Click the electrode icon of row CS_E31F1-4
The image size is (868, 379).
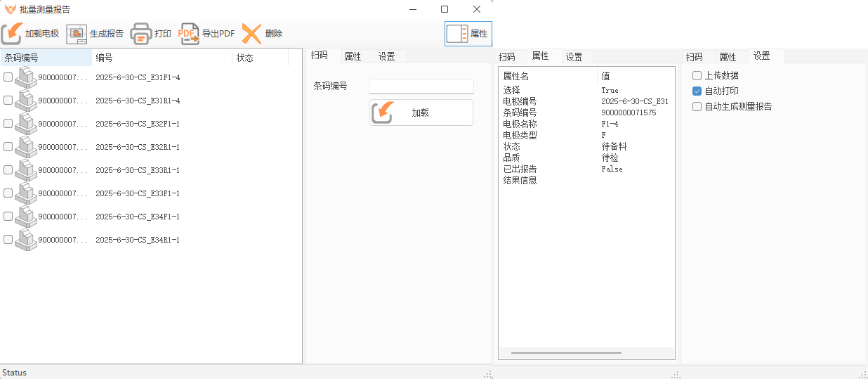(x=26, y=77)
